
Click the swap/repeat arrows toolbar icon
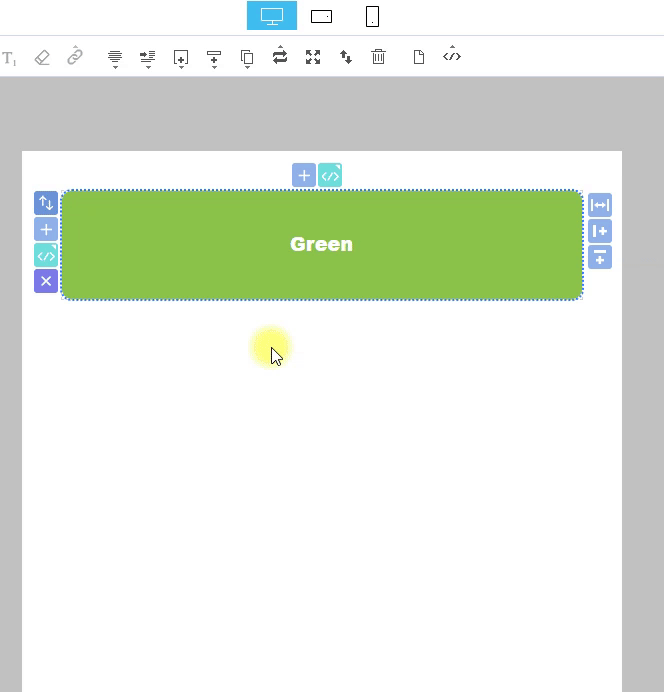(280, 57)
